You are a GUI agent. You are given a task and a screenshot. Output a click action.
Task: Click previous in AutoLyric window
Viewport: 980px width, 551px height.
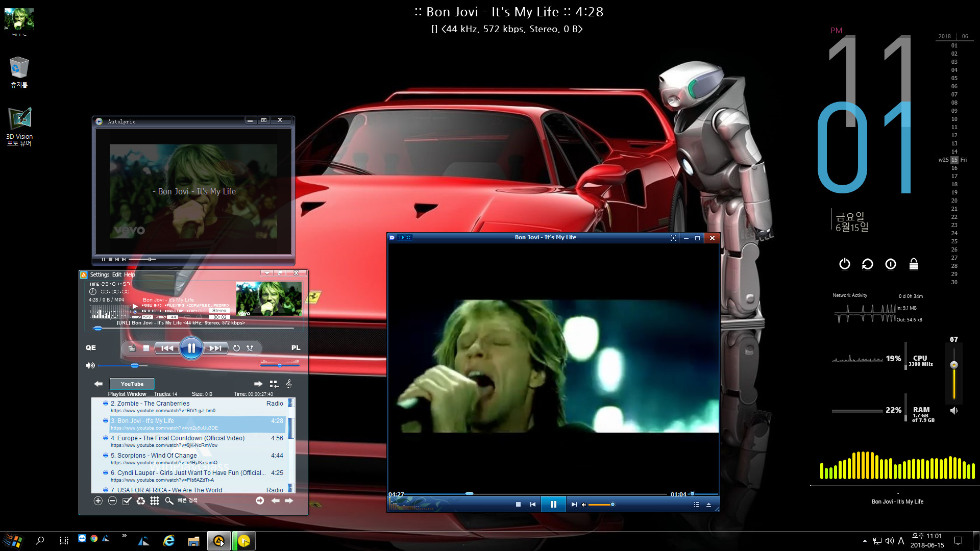[x=117, y=260]
